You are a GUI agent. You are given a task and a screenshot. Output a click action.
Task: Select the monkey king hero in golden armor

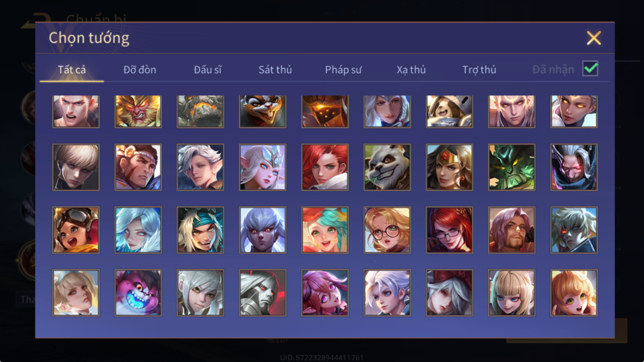[x=138, y=112]
